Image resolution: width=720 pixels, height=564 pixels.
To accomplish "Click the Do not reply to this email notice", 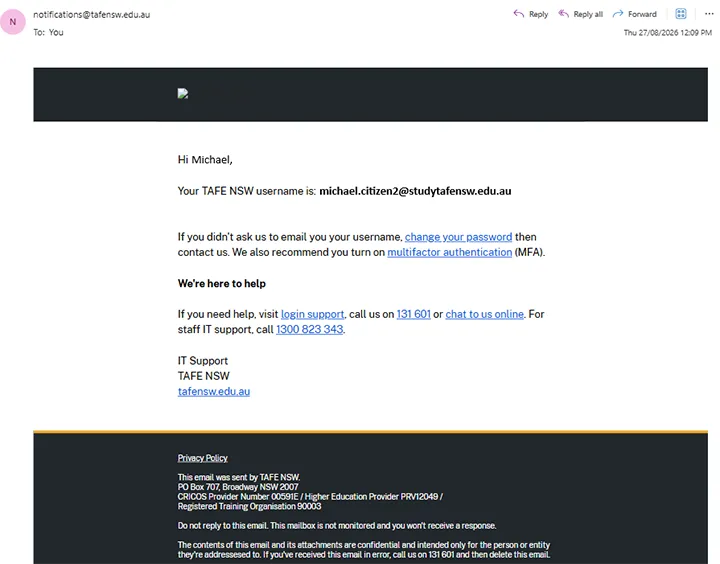I will [x=337, y=525].
